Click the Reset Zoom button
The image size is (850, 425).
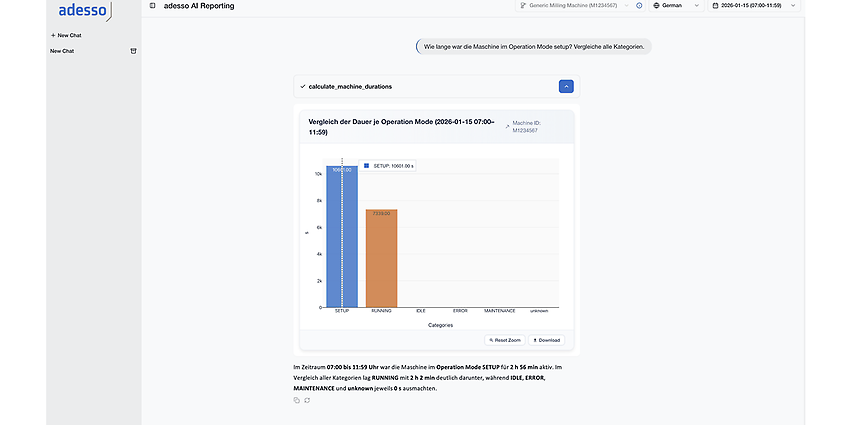click(505, 340)
